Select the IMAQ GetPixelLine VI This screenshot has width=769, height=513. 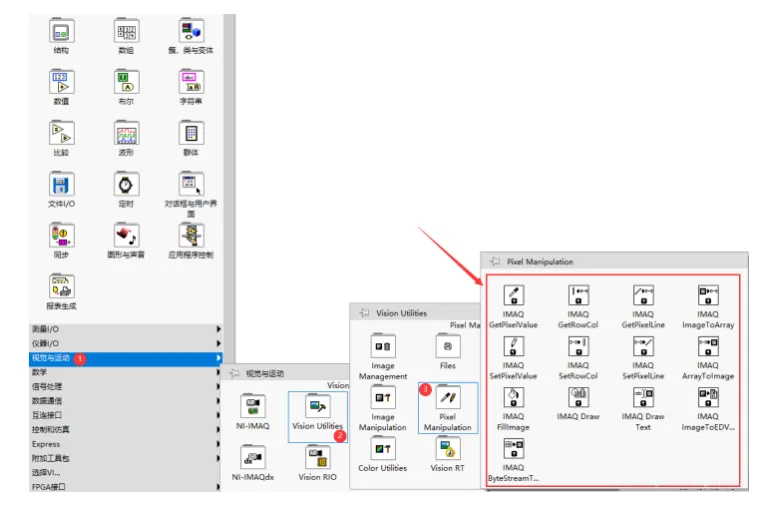pos(643,295)
